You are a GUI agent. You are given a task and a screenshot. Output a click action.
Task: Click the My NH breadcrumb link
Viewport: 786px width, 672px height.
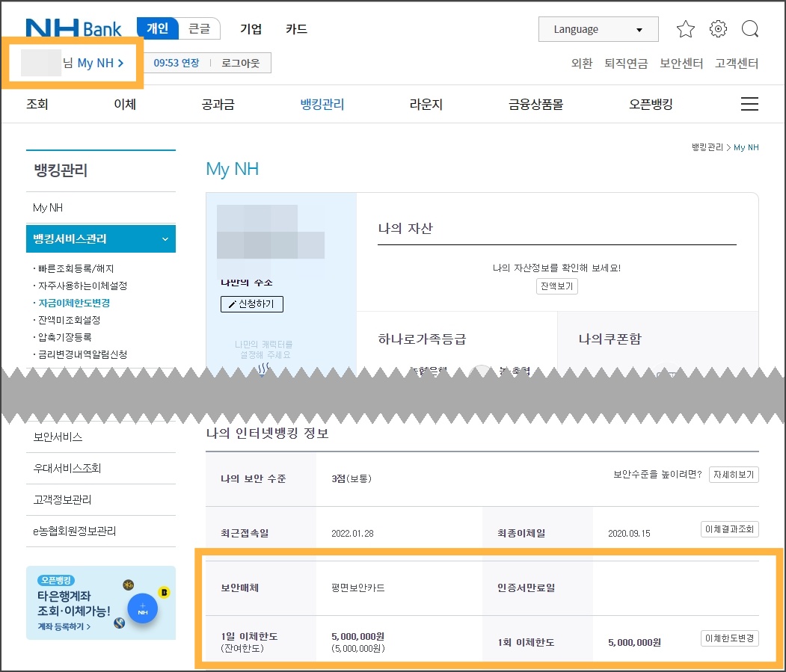(746, 147)
